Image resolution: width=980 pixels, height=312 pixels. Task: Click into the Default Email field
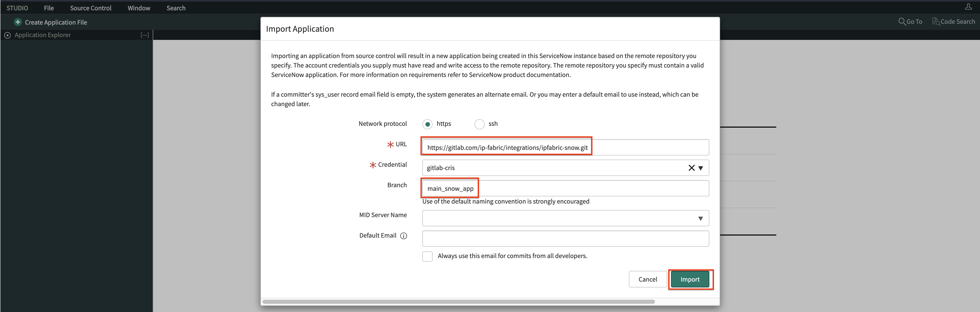pyautogui.click(x=565, y=239)
